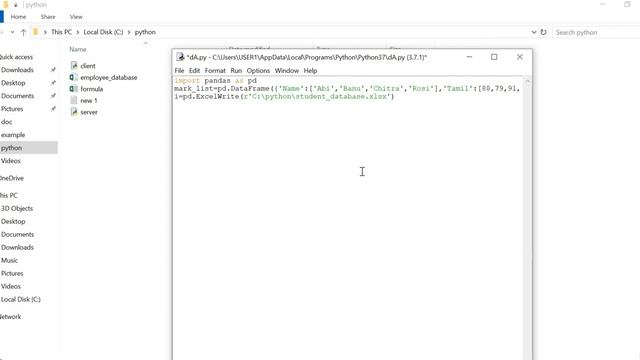
Task: Click the 'server' file name
Action: coord(89,112)
